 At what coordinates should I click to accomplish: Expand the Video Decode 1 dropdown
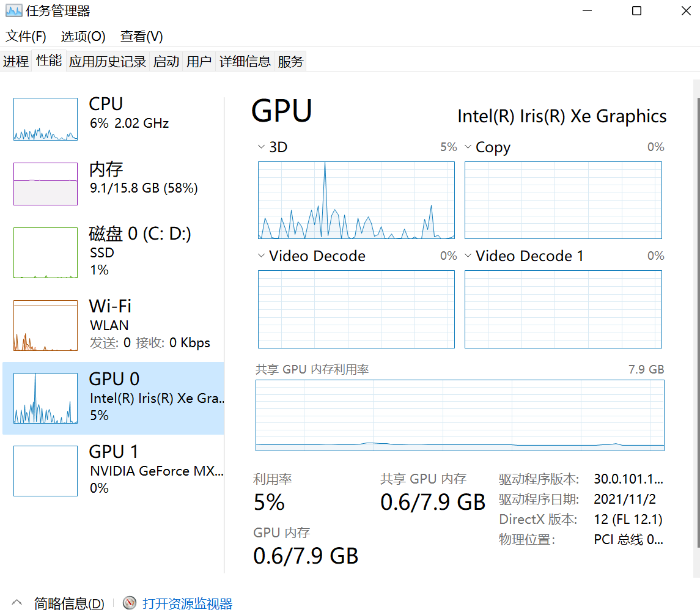[468, 256]
